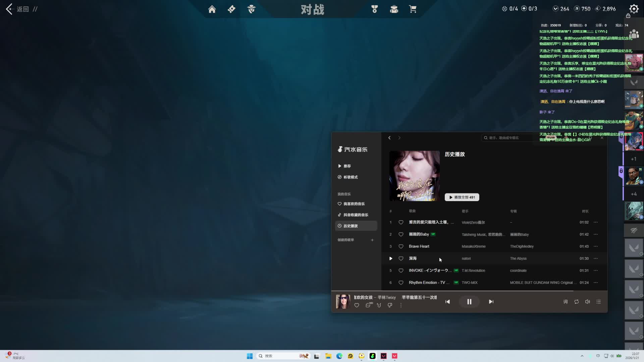
Task: Go to the previous track
Action: [x=447, y=302]
